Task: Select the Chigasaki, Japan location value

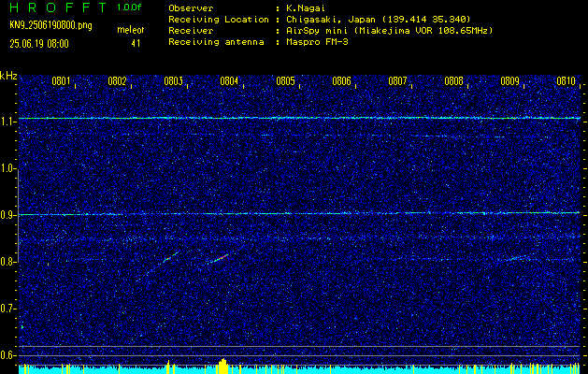Action: pos(379,19)
